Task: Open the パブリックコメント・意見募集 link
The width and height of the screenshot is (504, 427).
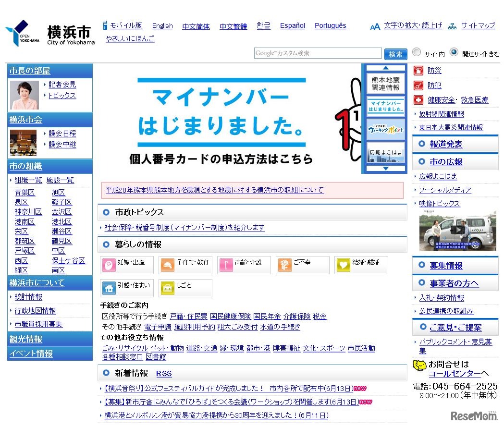Action: coord(455,346)
